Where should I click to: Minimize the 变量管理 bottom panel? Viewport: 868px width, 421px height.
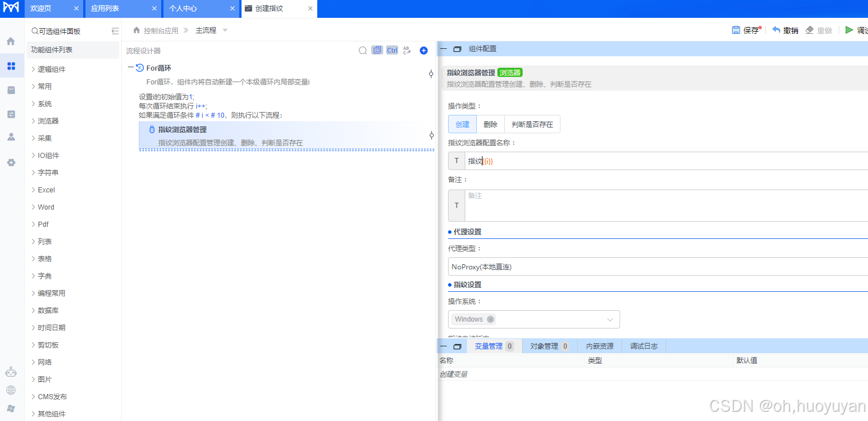click(x=443, y=346)
